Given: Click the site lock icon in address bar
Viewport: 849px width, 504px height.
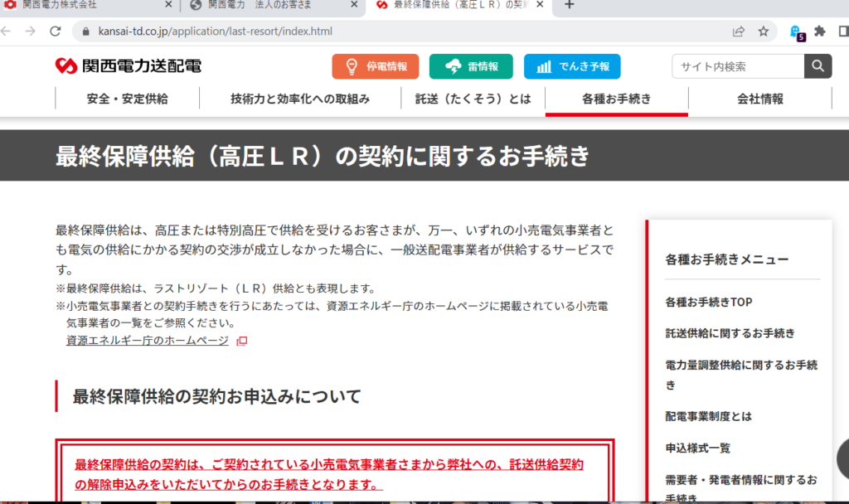Looking at the screenshot, I should pyautogui.click(x=84, y=31).
